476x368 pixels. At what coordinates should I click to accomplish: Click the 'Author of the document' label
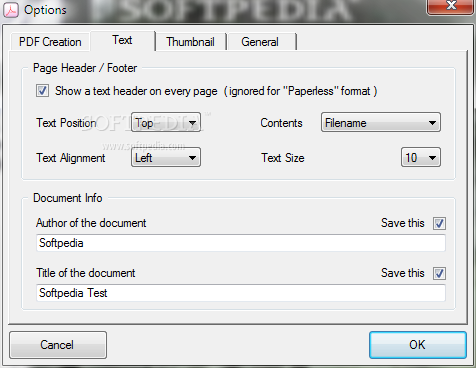[91, 223]
